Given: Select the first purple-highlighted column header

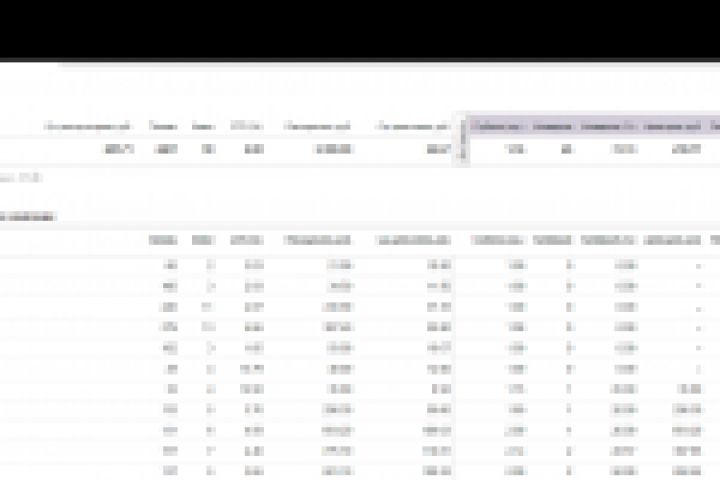Looking at the screenshot, I should 497,126.
